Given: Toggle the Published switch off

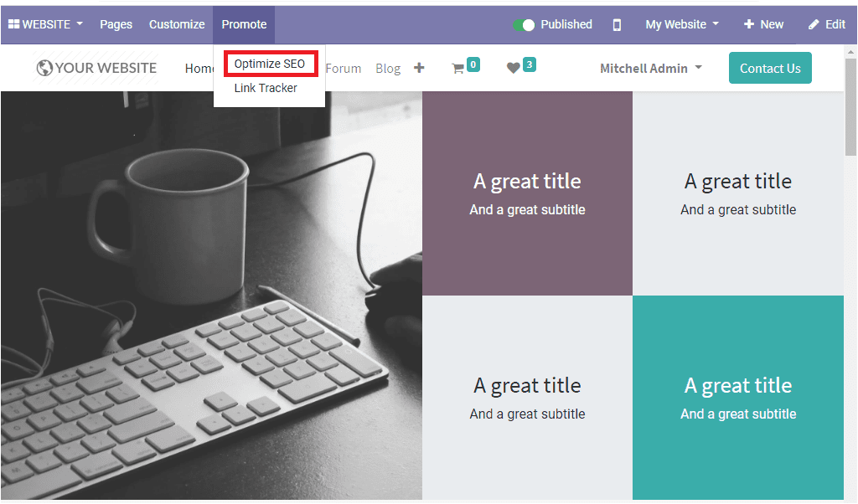Looking at the screenshot, I should (524, 24).
